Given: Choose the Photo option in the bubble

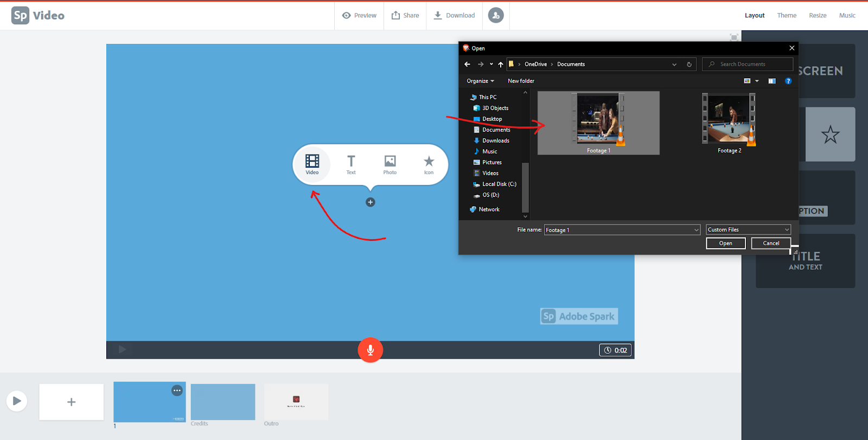Looking at the screenshot, I should [x=390, y=164].
